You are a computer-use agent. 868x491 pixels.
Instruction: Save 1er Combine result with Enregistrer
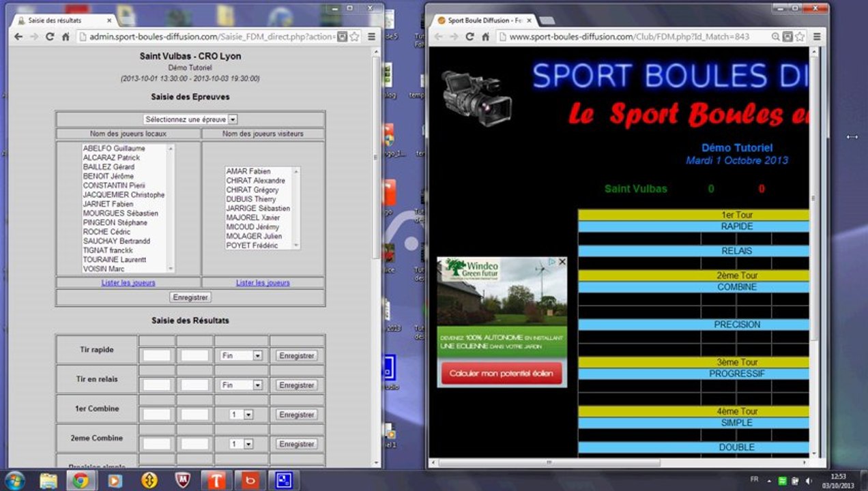point(297,415)
